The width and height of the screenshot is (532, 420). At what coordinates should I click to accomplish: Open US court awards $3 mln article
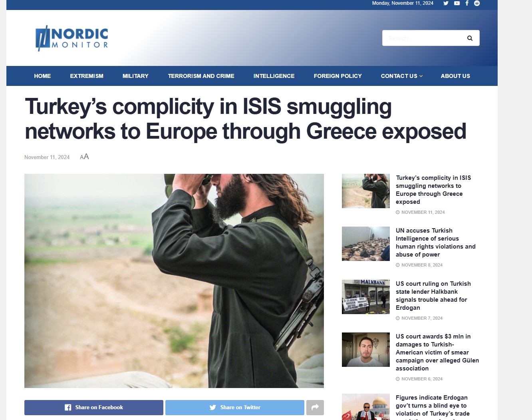click(437, 352)
